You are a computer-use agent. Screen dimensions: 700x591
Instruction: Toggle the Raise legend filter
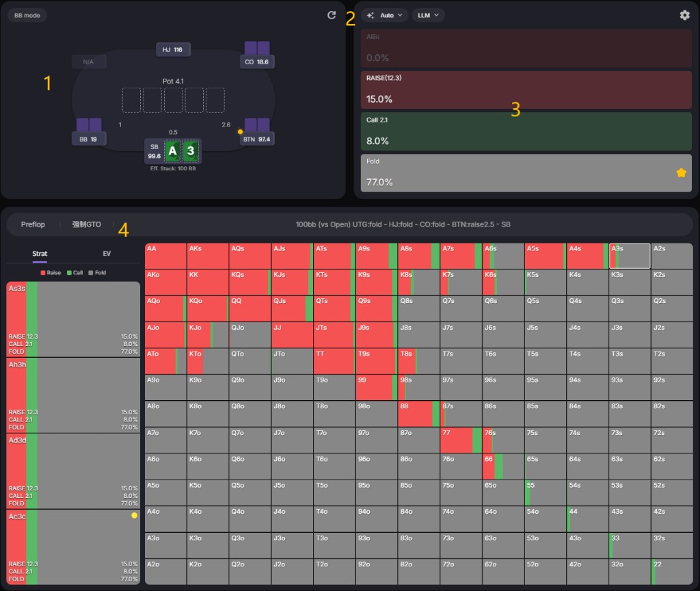click(x=51, y=272)
